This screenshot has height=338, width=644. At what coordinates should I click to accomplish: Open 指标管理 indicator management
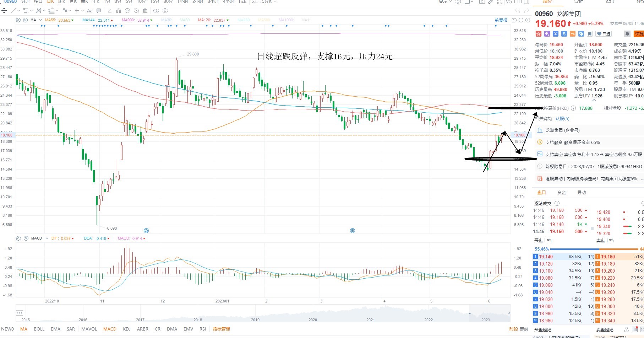click(x=221, y=329)
